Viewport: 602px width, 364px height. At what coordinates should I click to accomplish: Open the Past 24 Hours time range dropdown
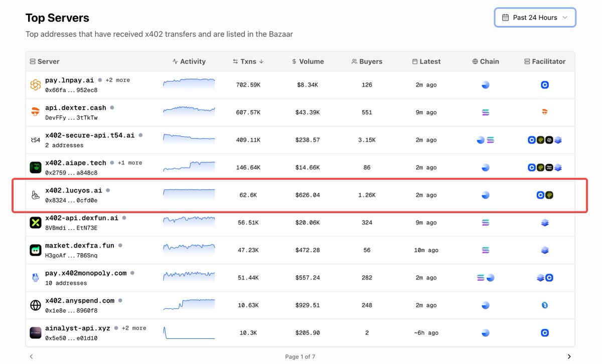[x=535, y=18]
